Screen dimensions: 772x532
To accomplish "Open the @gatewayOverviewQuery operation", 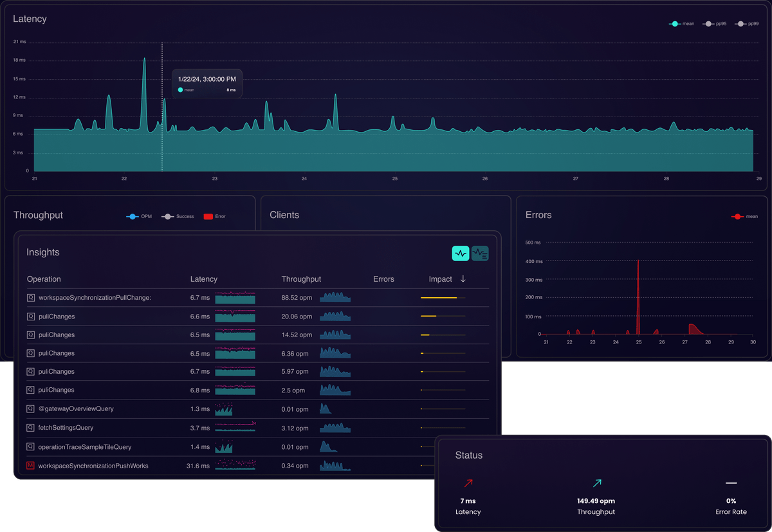I will (76, 408).
